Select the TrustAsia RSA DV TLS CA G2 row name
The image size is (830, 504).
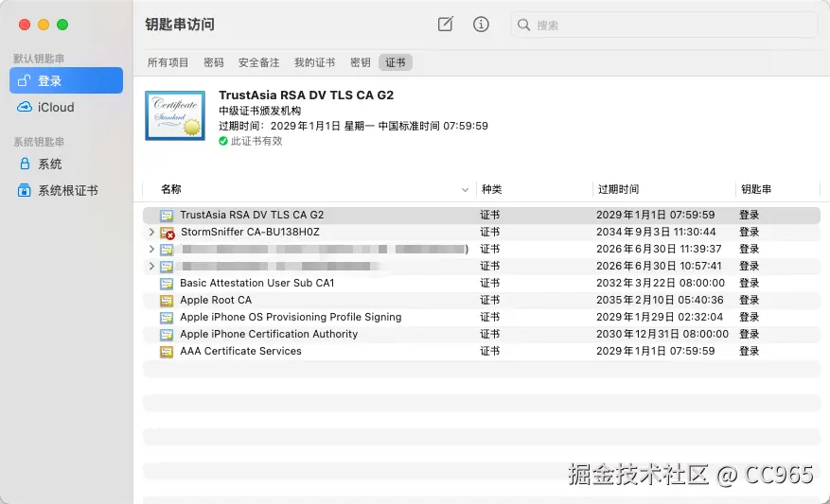[252, 215]
